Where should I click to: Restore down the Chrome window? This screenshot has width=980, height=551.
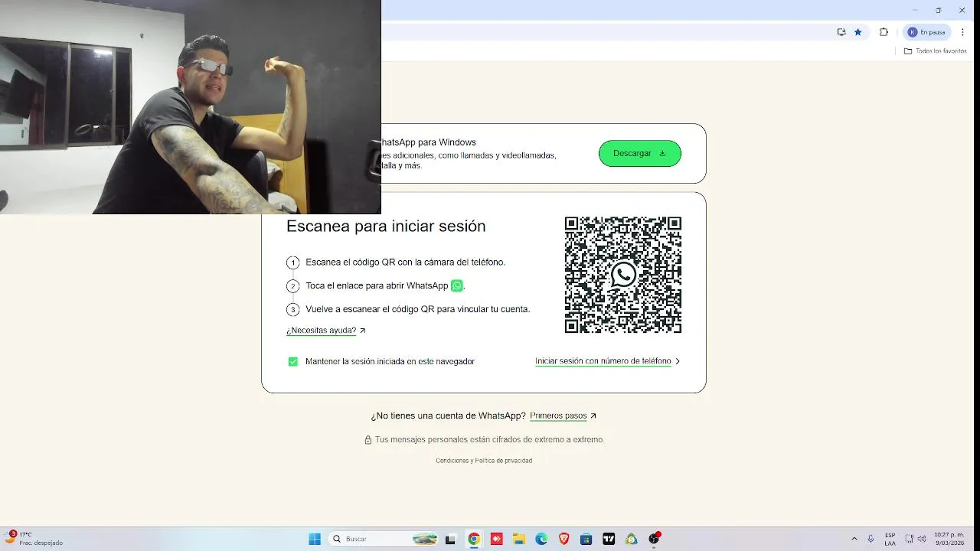point(939,10)
